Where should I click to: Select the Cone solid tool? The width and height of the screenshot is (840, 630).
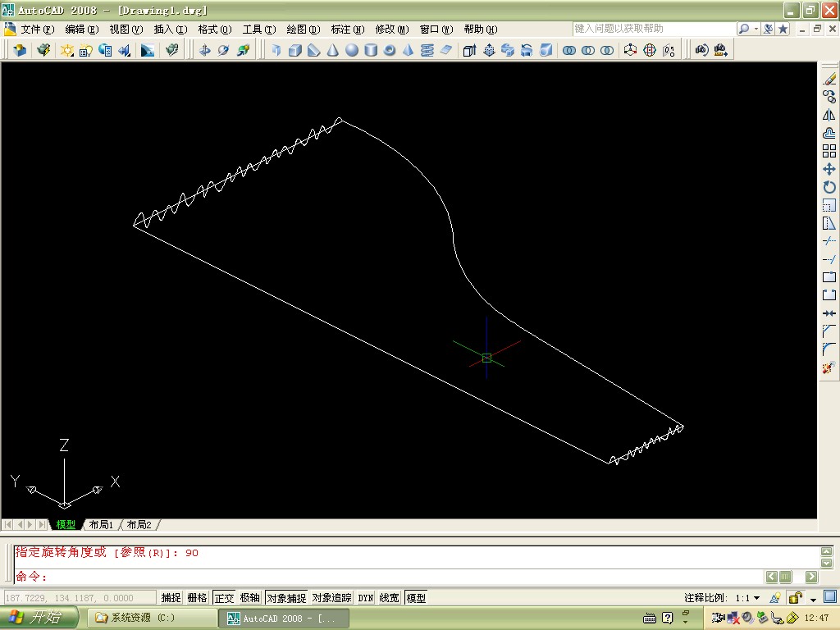coord(333,50)
